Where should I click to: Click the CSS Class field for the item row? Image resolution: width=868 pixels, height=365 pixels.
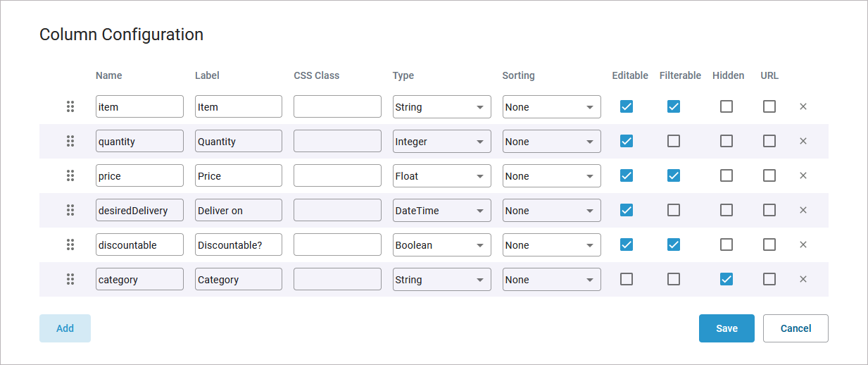tap(337, 107)
